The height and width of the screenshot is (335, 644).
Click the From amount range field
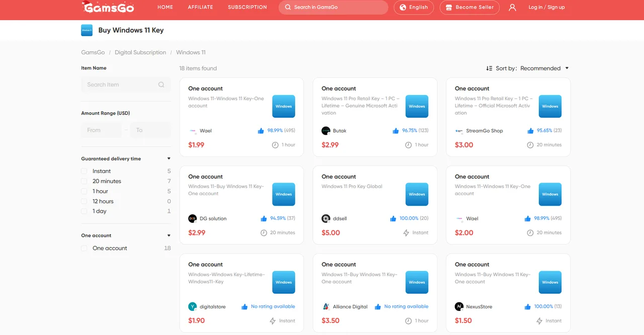[x=101, y=130]
